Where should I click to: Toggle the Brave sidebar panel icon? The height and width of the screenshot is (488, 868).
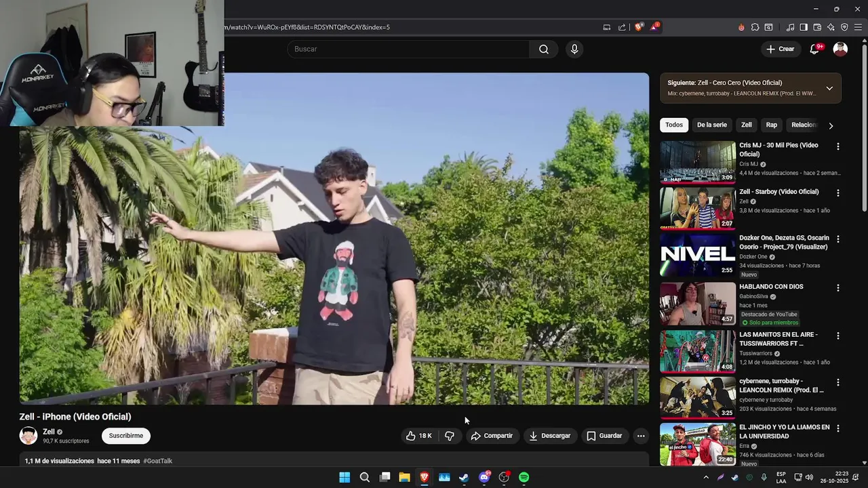point(804,27)
